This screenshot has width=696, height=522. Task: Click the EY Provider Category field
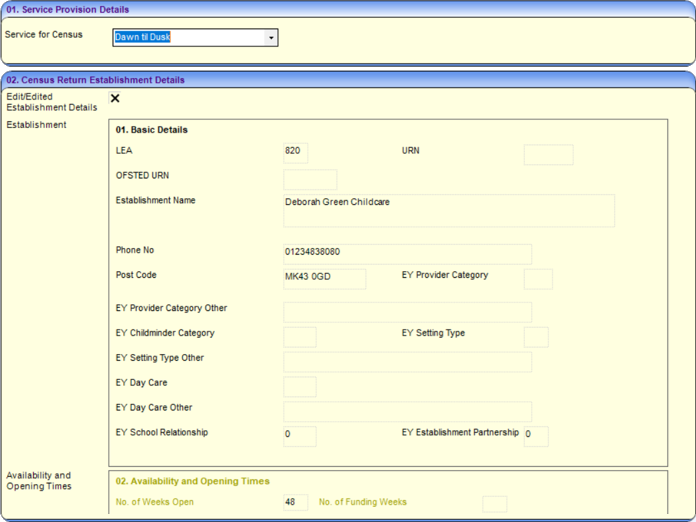[x=538, y=278]
